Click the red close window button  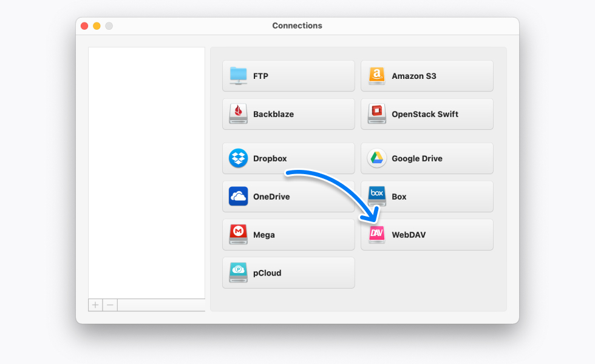[84, 25]
